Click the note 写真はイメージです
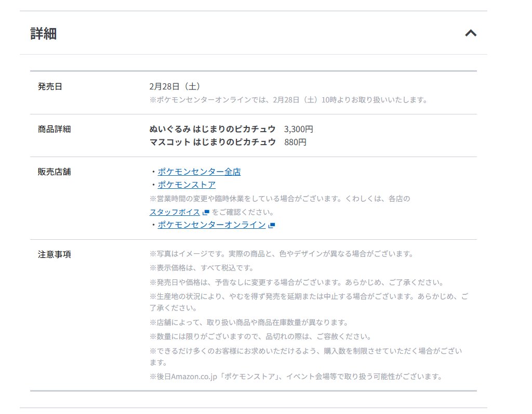532x414 pixels. pyautogui.click(x=281, y=254)
